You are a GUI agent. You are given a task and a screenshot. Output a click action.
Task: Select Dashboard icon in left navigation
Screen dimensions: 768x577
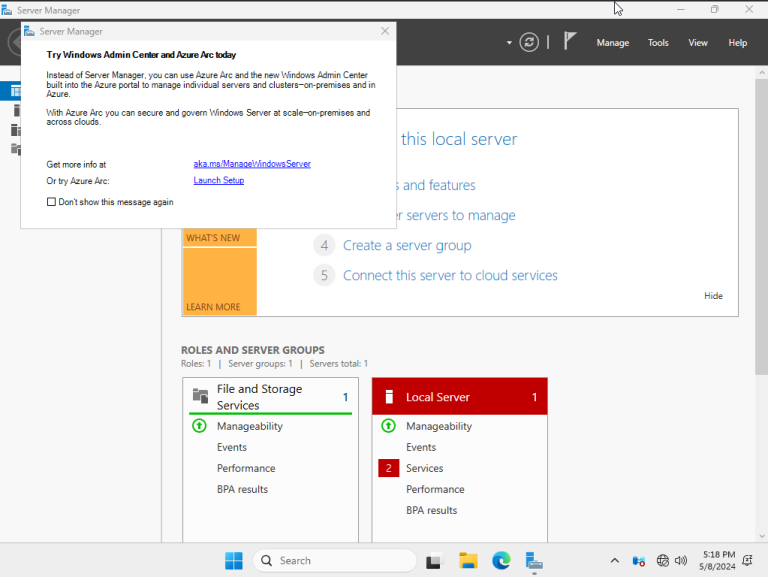click(x=16, y=91)
